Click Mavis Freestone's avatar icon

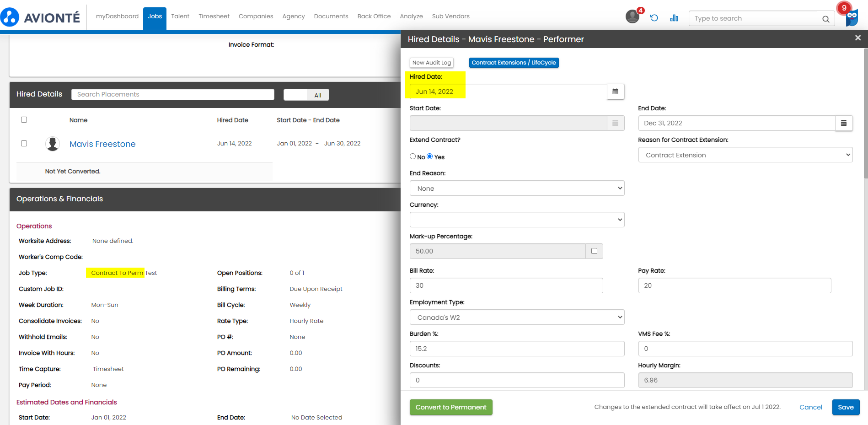coord(53,144)
